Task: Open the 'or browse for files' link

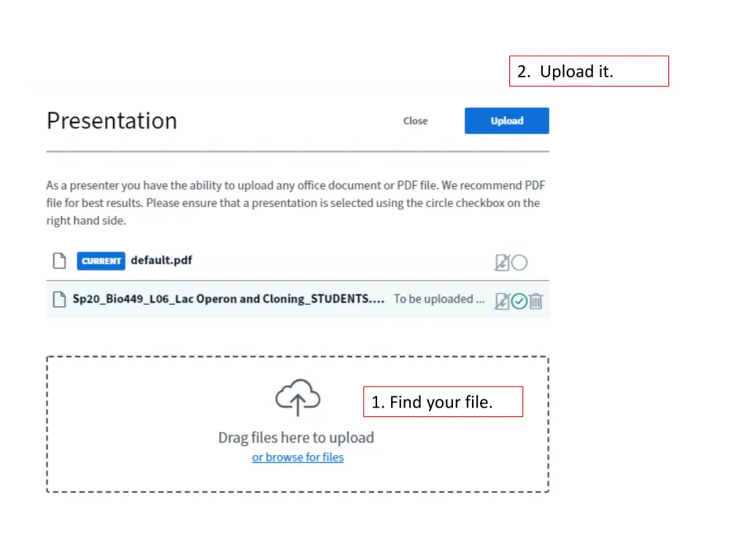Action: 298,457
